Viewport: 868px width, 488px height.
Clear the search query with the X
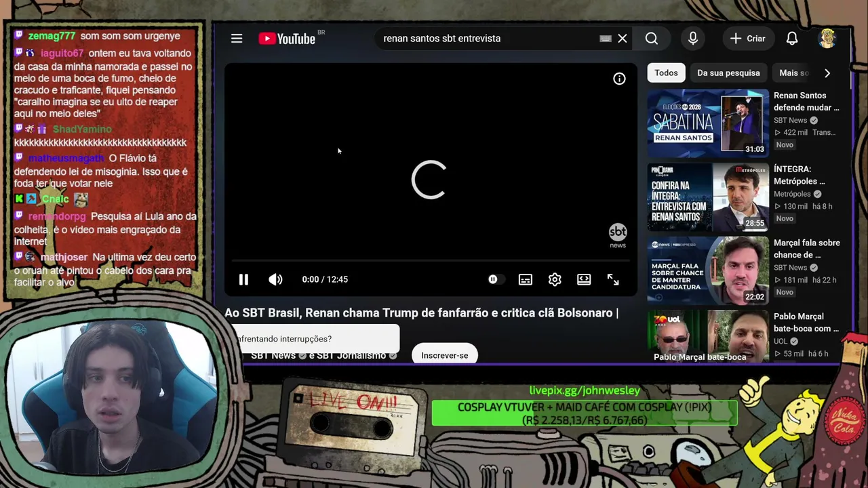(623, 39)
